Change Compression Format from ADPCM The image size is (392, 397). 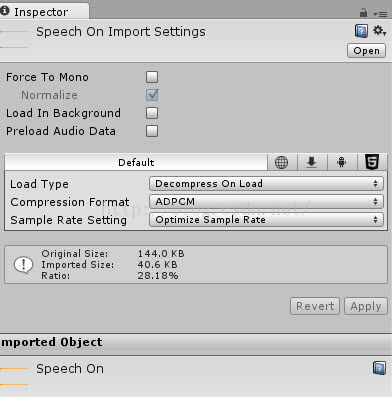[x=266, y=202]
